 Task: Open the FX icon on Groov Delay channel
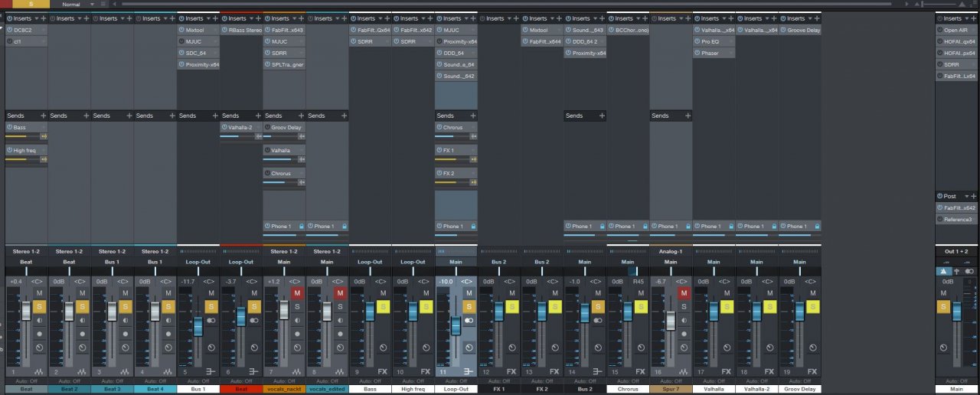coord(811,372)
